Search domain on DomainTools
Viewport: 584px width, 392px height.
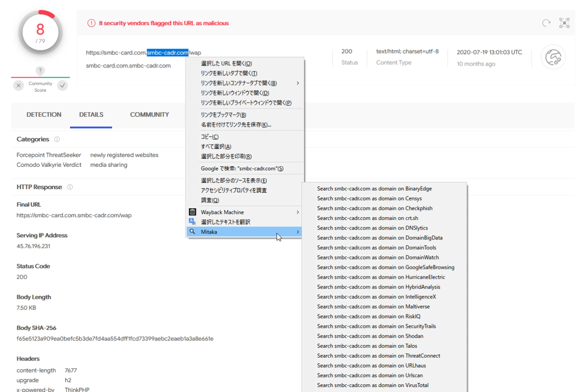pos(384,248)
